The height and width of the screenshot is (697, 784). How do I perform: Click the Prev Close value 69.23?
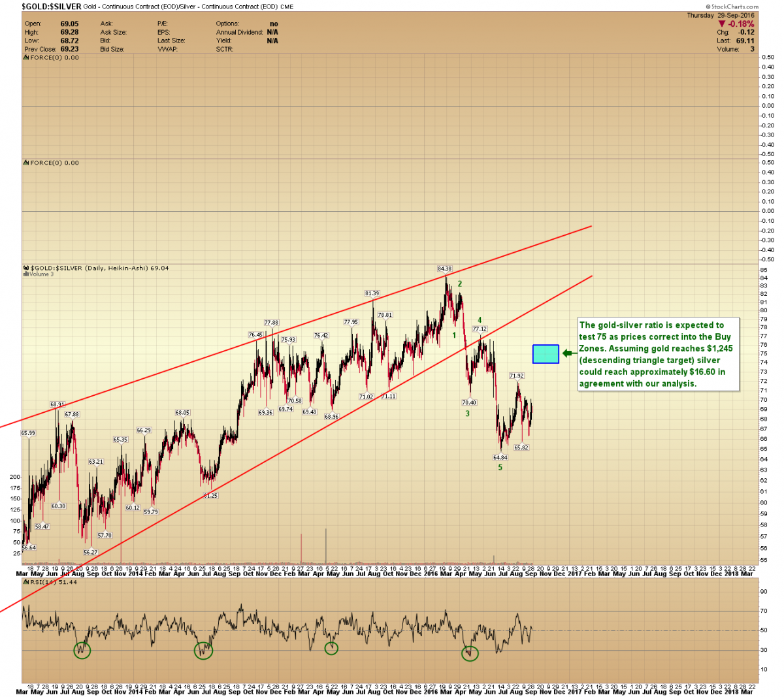tap(69, 49)
